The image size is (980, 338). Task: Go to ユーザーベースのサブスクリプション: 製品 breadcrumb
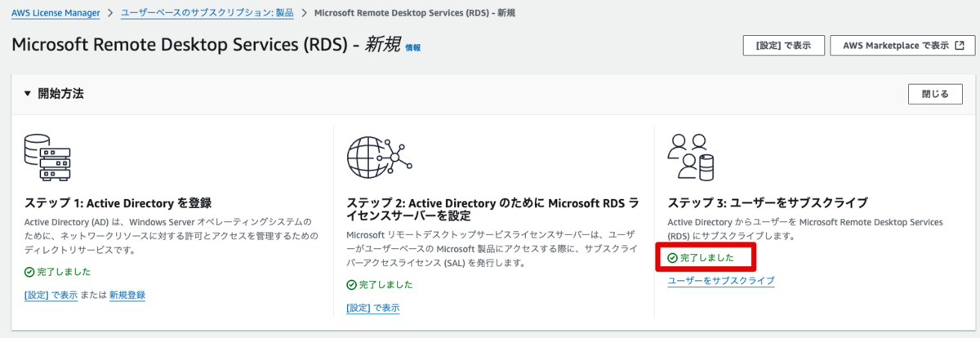click(207, 14)
